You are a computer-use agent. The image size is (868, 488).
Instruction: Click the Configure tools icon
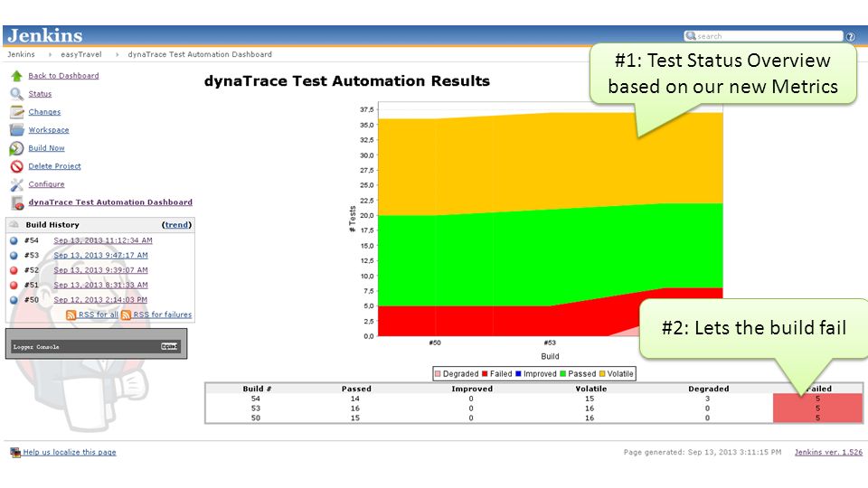pyautogui.click(x=16, y=184)
